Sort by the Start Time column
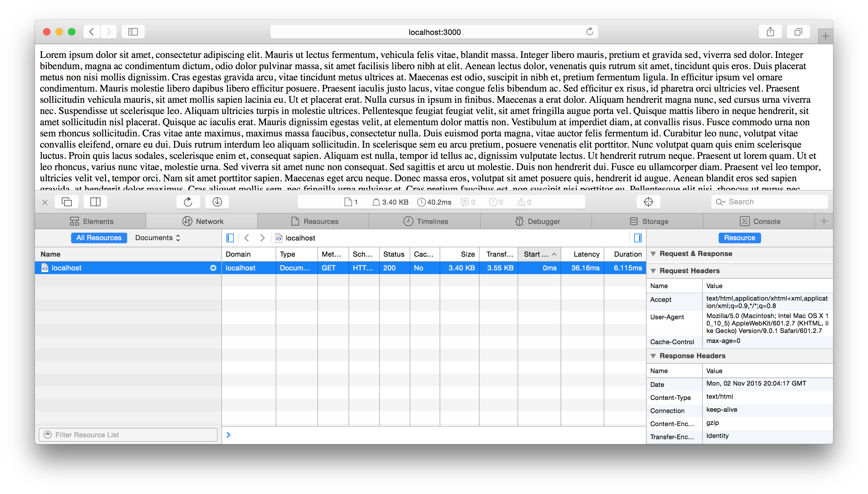 click(x=539, y=254)
